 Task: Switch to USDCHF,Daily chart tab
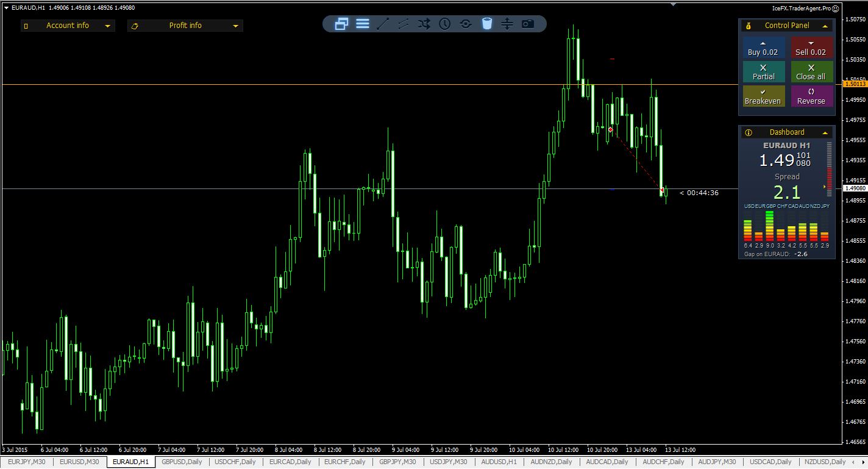tap(235, 462)
